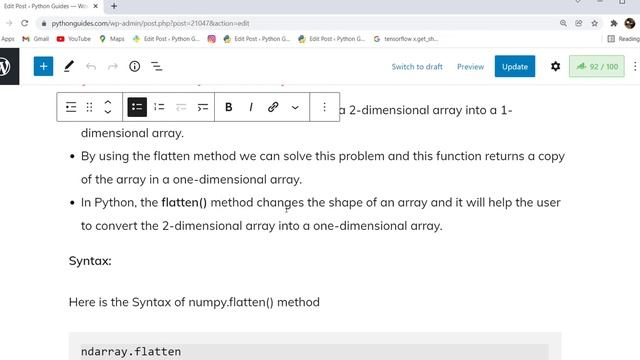Open the 92 / 100 SEO score panel
The image size is (640, 360).
pos(597,67)
